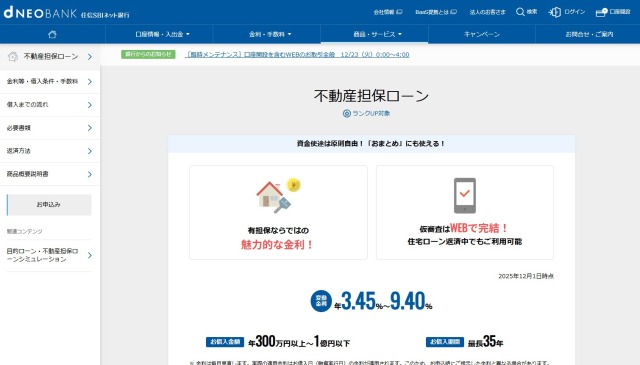Click chevron next to 不動産担保ローン heading
This screenshot has height=365, width=640.
90,57
